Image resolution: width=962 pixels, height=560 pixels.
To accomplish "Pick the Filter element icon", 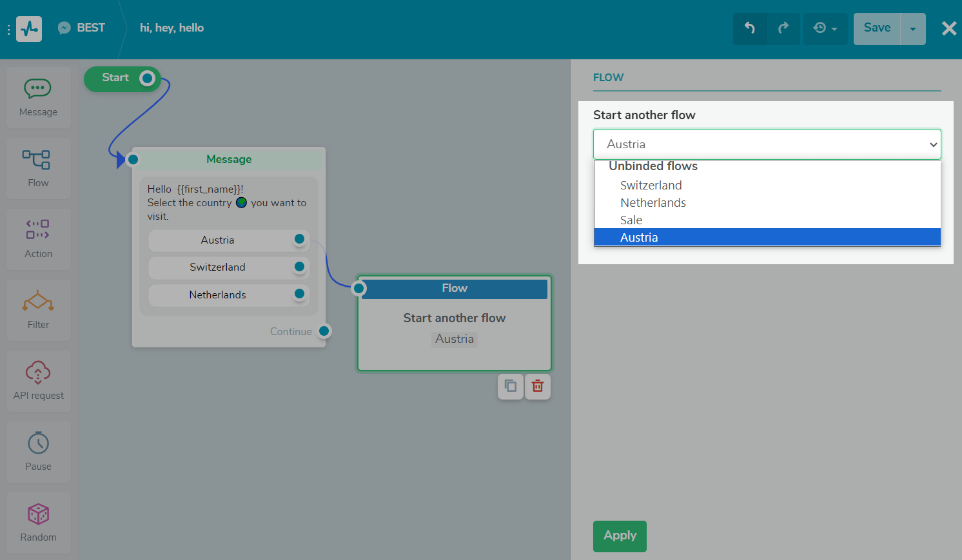I will tap(38, 301).
